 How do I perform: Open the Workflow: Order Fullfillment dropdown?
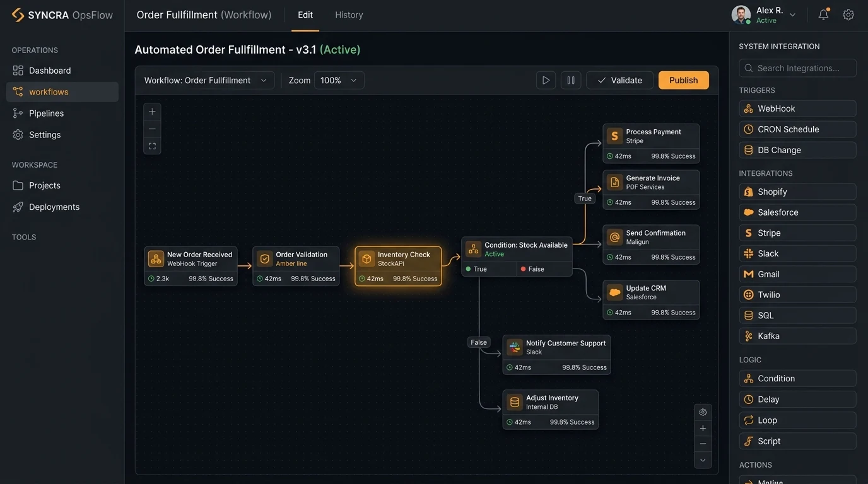(204, 80)
